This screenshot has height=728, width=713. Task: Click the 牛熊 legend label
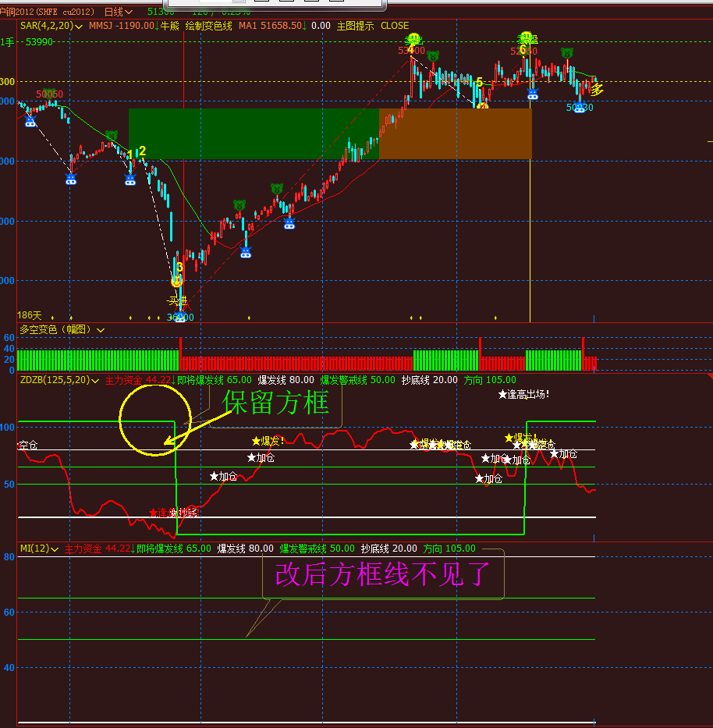click(169, 26)
